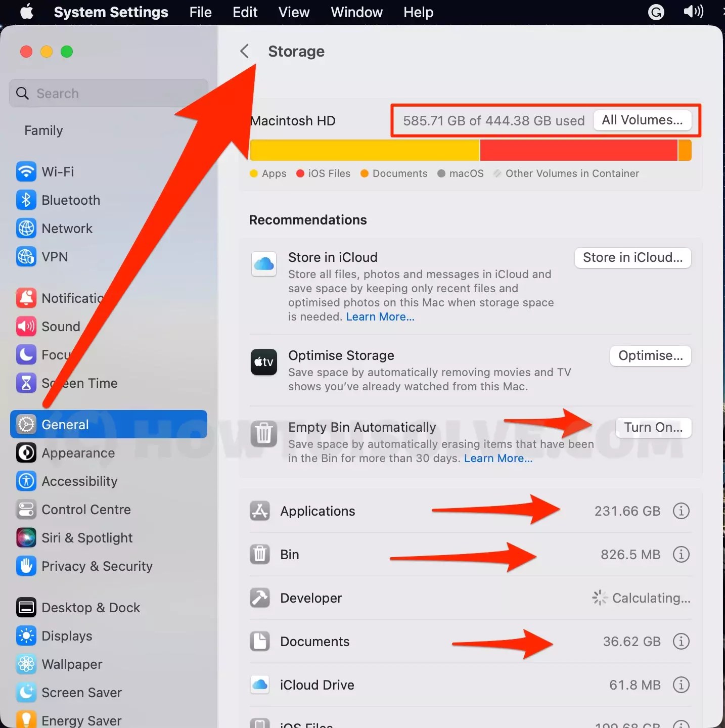Screen dimensions: 725x728
Task: Open the Apple menu
Action: pos(27,12)
